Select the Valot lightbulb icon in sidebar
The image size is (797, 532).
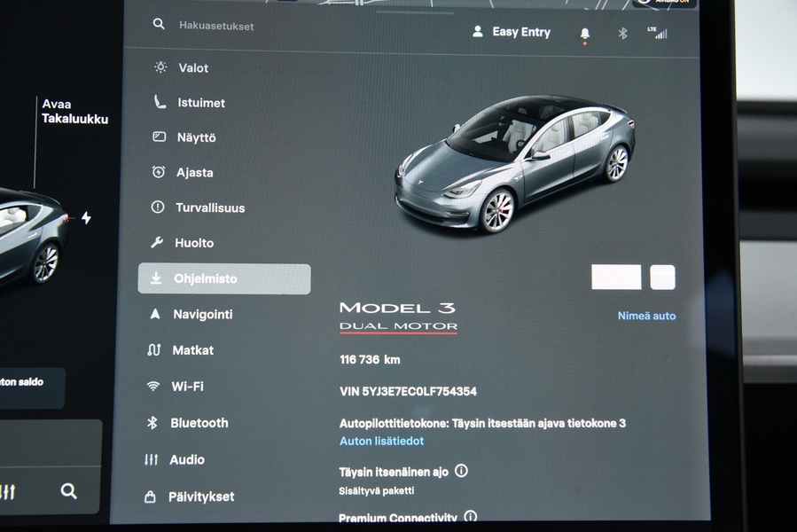160,67
